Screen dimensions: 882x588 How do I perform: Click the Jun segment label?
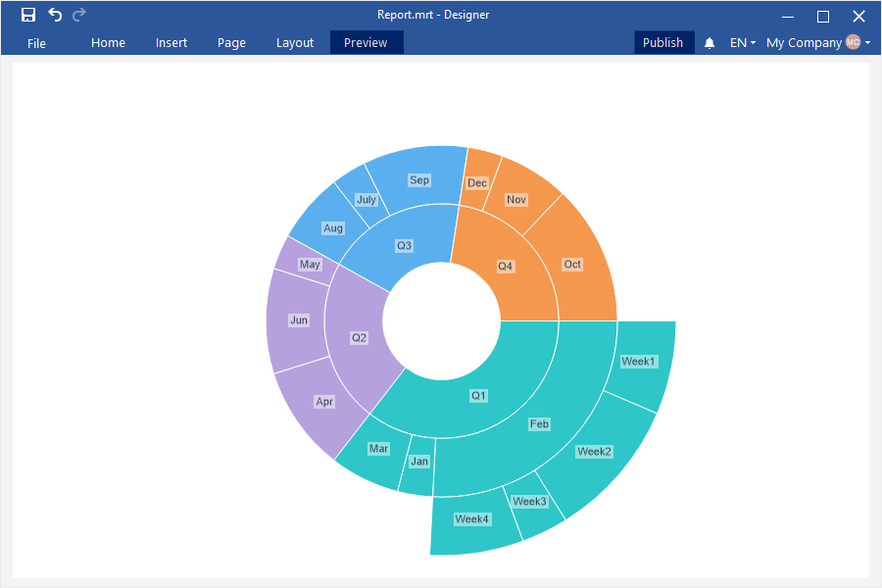click(x=299, y=320)
